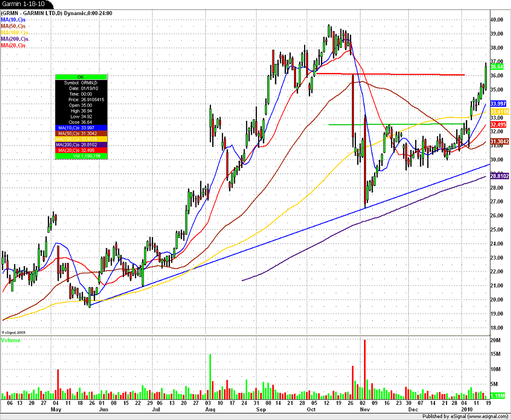This screenshot has width=511, height=420.
Task: Click the 'Symbol: GRMN,D' row in data box
Action: (x=81, y=82)
